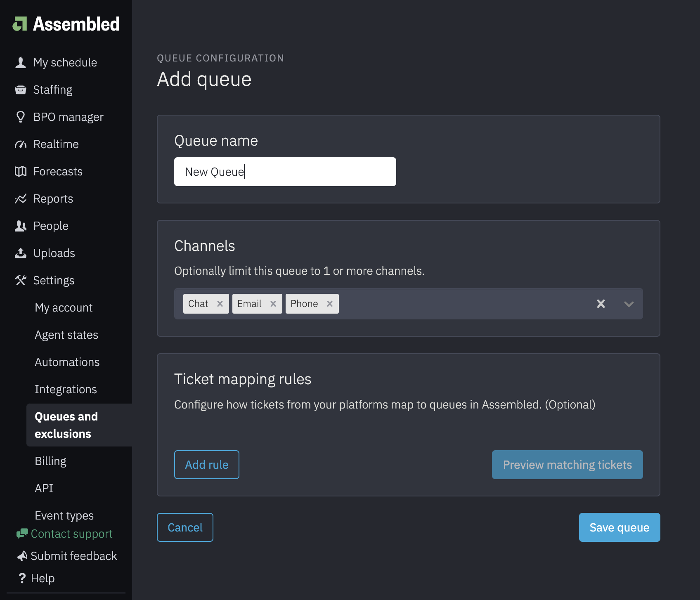Select Queues and exclusions item
This screenshot has height=600, width=700.
pyautogui.click(x=79, y=425)
